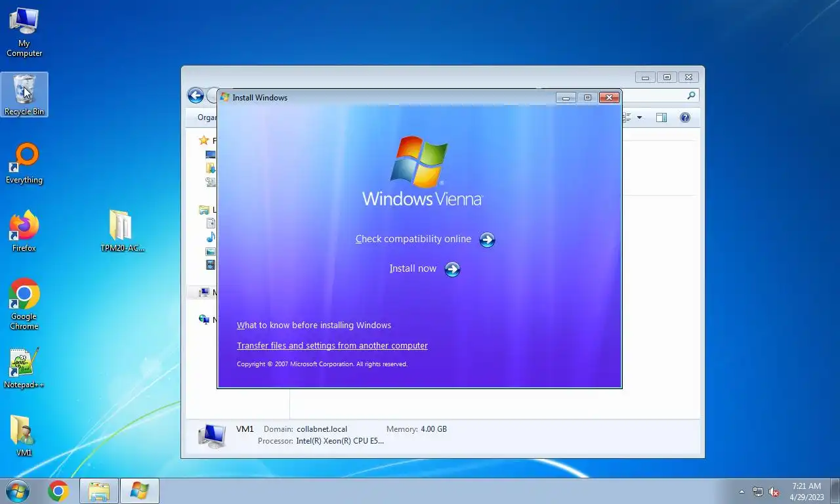Click the Network icon in Explorer navigation pane
This screenshot has height=504, width=840.
coord(204,320)
